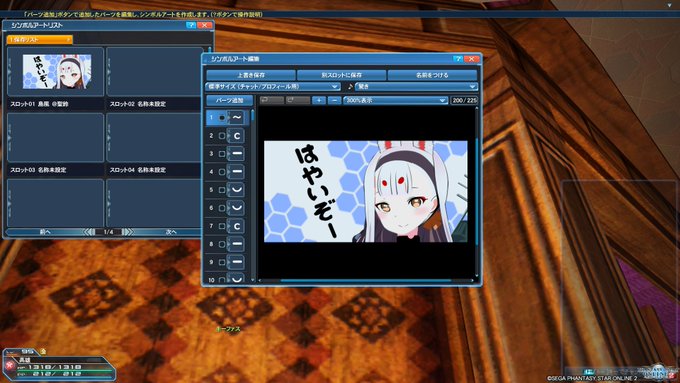Select the slot 01 symbol art thumbnail
Screen dimensions: 680x383
(56, 72)
